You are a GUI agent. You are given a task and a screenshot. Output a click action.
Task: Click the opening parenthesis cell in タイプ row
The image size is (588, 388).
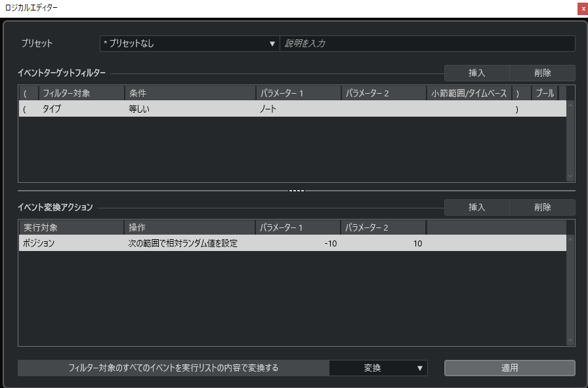pyautogui.click(x=28, y=109)
